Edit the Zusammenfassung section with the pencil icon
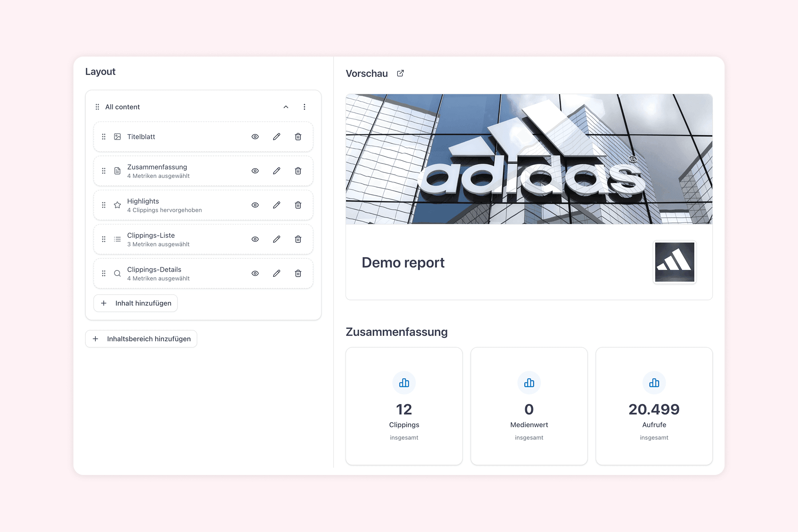 pyautogui.click(x=277, y=171)
